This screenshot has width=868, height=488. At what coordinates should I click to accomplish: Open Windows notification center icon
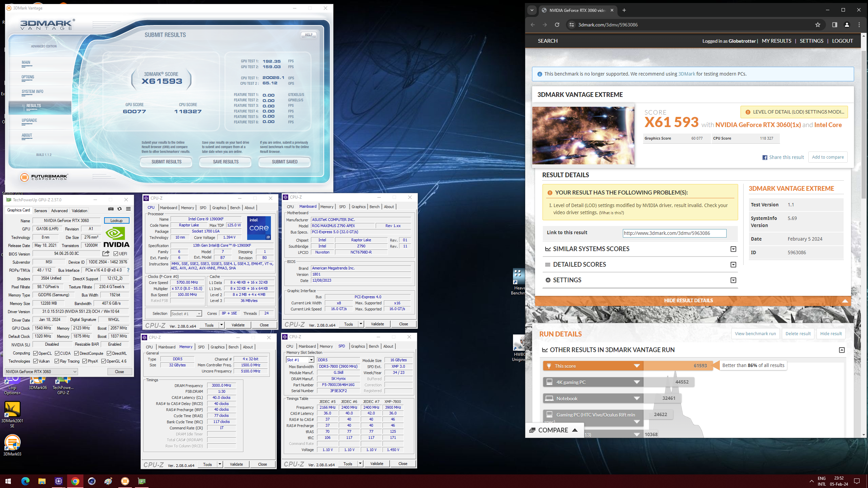[857, 481]
